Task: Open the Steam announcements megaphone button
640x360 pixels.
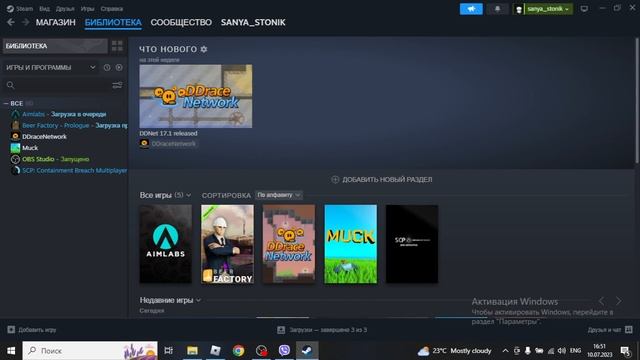Action: pos(471,9)
